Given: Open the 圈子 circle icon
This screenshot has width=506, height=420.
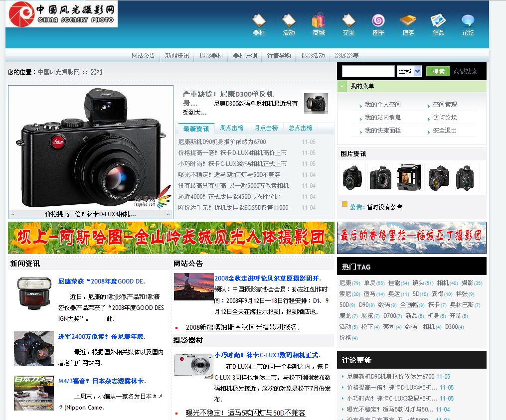Looking at the screenshot, I should (378, 25).
